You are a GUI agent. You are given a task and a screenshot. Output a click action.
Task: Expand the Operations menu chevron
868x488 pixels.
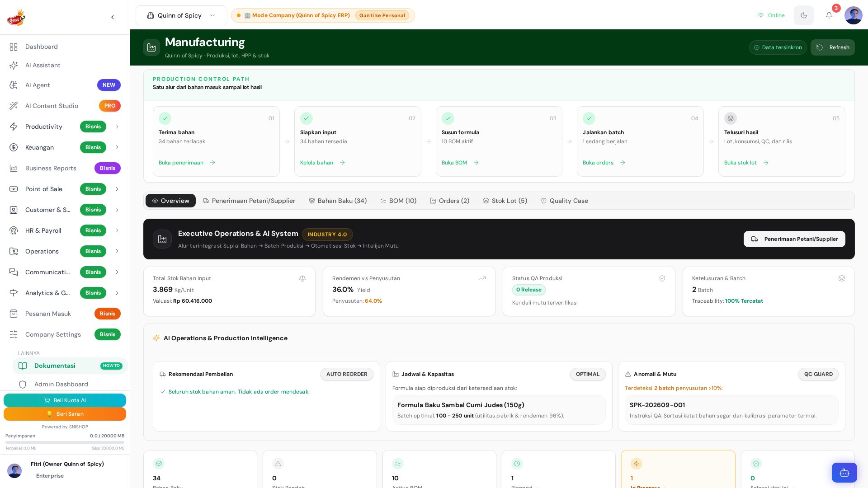point(117,251)
